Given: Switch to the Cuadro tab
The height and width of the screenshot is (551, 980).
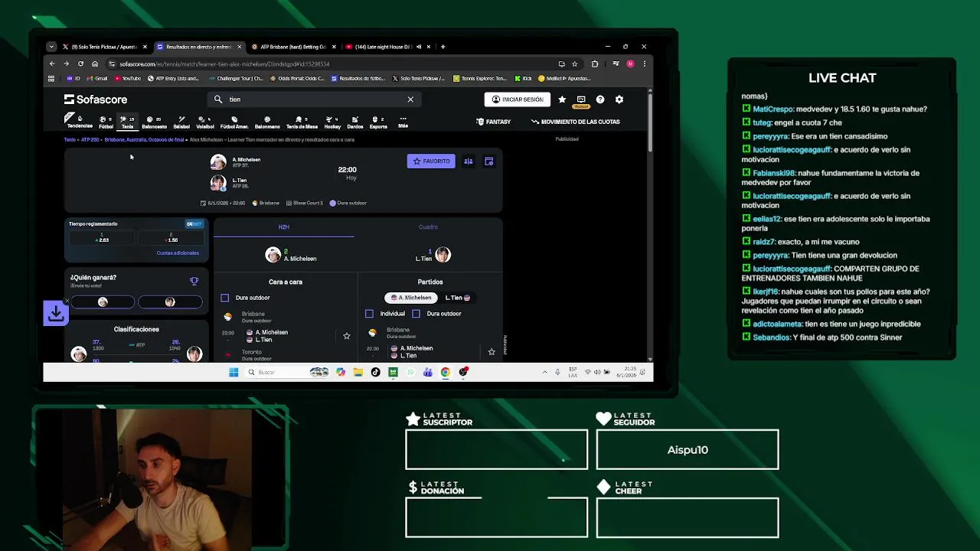Looking at the screenshot, I should (428, 227).
